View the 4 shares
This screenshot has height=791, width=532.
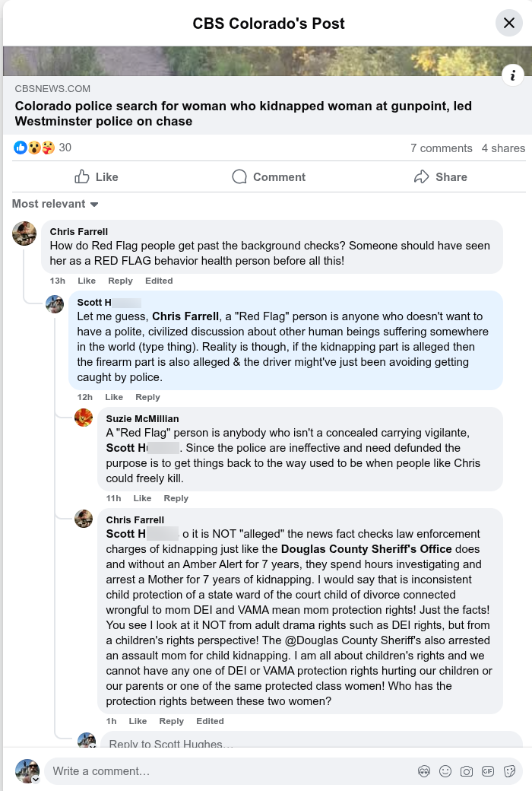[503, 148]
